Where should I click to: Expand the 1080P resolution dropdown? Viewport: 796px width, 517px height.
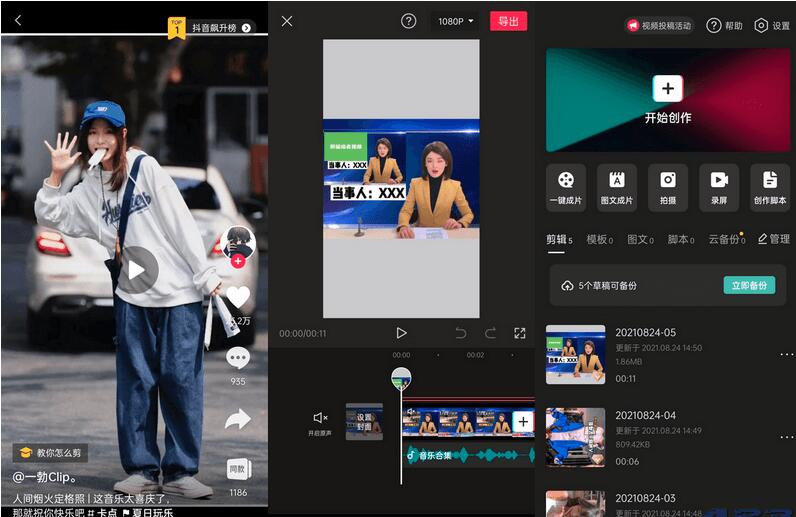click(x=455, y=21)
